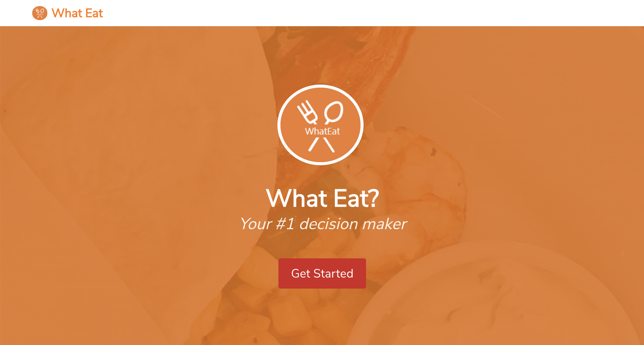This screenshot has width=644, height=345.
Task: Select the spoon icon inside the big logo
Action: (333, 112)
